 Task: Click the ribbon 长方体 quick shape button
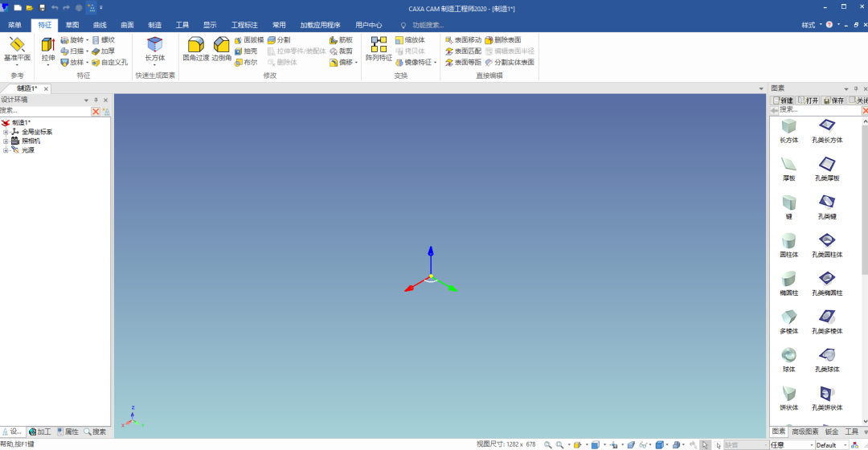pyautogui.click(x=155, y=50)
